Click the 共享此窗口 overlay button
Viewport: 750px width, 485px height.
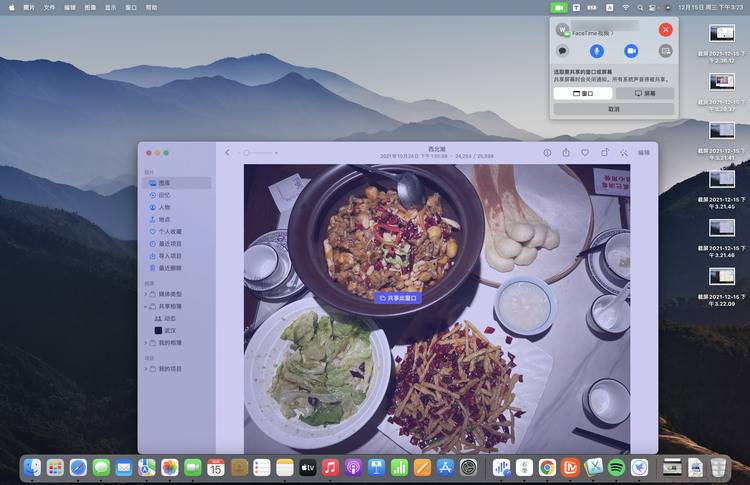click(x=398, y=297)
